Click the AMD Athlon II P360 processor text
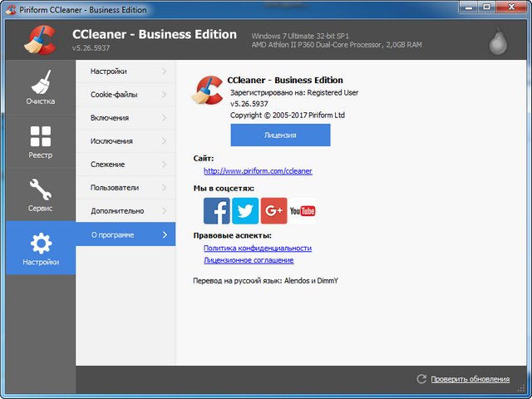Image resolution: width=532 pixels, height=399 pixels. click(337, 45)
